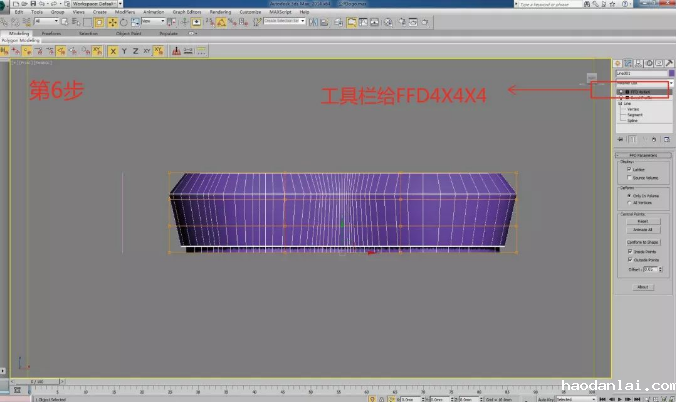
Task: Activate the Select and Move tool
Action: pos(112,22)
